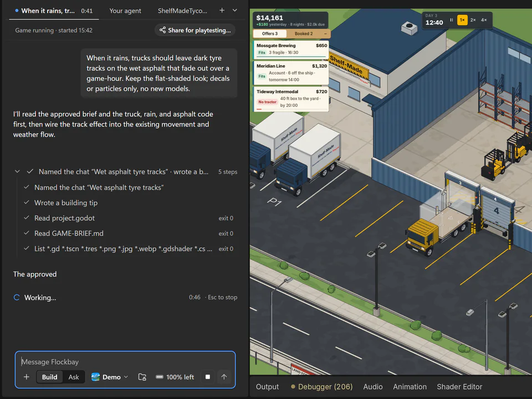The height and width of the screenshot is (399, 532).
Task: Switch to the Your agent tab
Action: (125, 11)
